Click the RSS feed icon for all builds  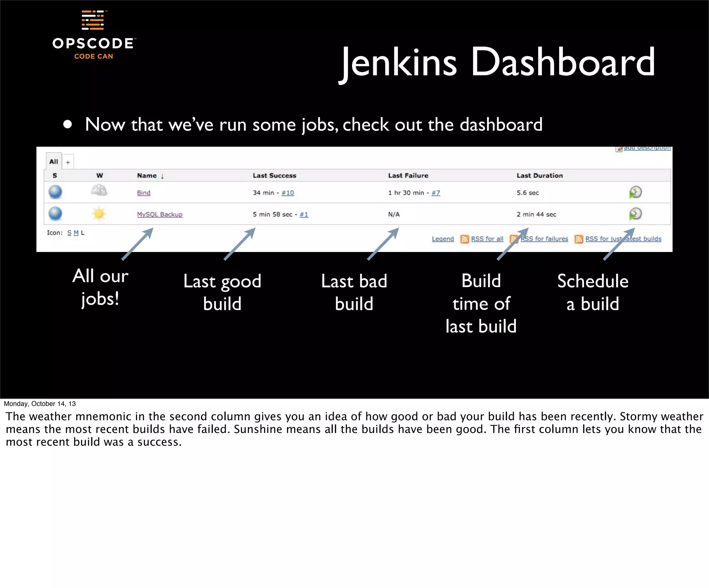(x=465, y=239)
